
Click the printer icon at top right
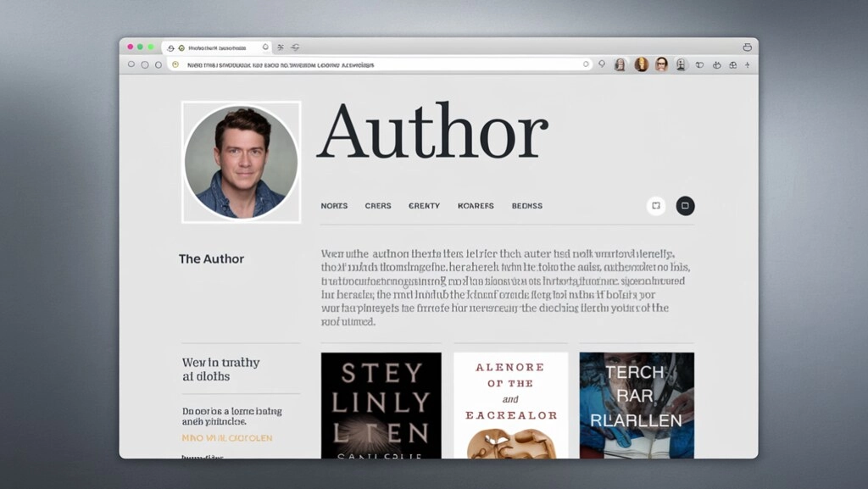click(747, 47)
